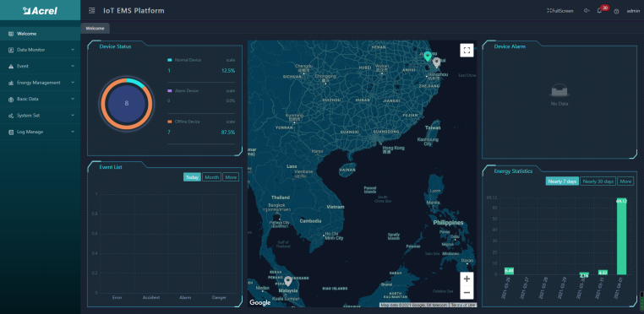Open the Welcome item in the sidebar
This screenshot has height=314, width=644.
coord(41,34)
